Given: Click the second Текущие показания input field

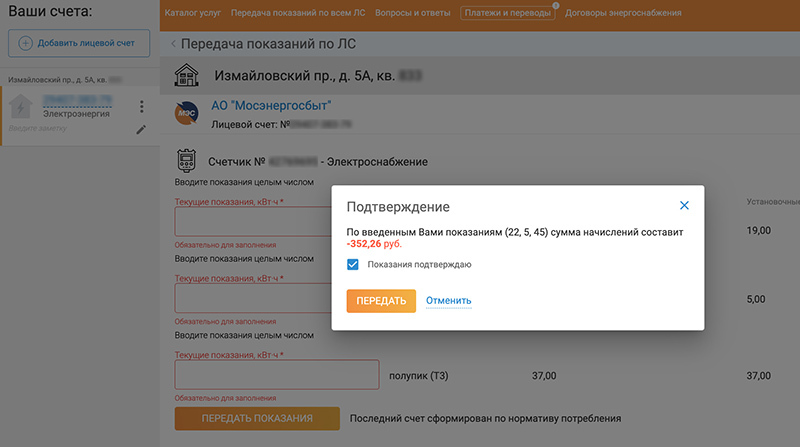Looking at the screenshot, I should (253, 297).
